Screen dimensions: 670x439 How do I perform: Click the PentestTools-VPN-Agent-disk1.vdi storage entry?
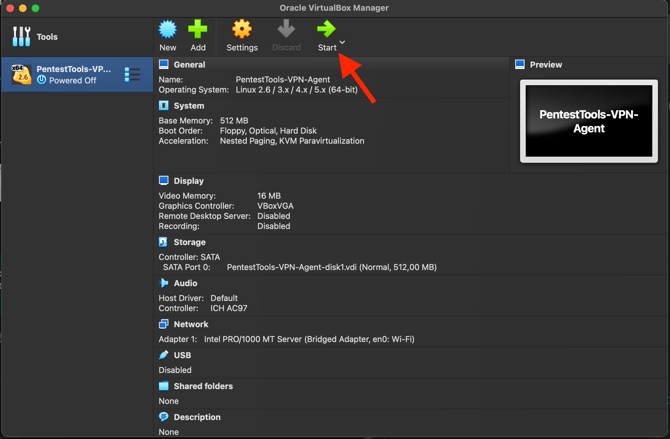[332, 267]
